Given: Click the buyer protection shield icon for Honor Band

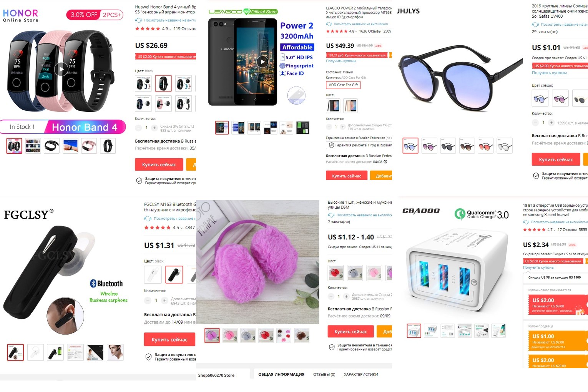Looking at the screenshot, I should (139, 181).
